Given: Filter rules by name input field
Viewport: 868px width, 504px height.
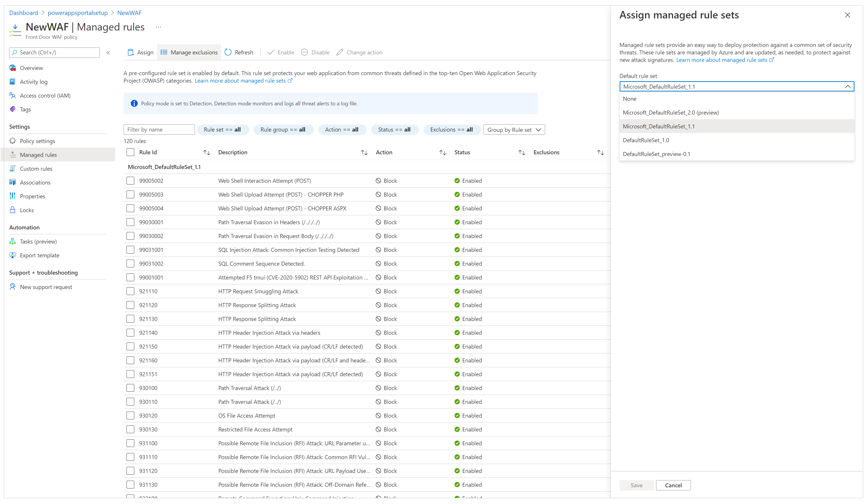Looking at the screenshot, I should tap(159, 129).
